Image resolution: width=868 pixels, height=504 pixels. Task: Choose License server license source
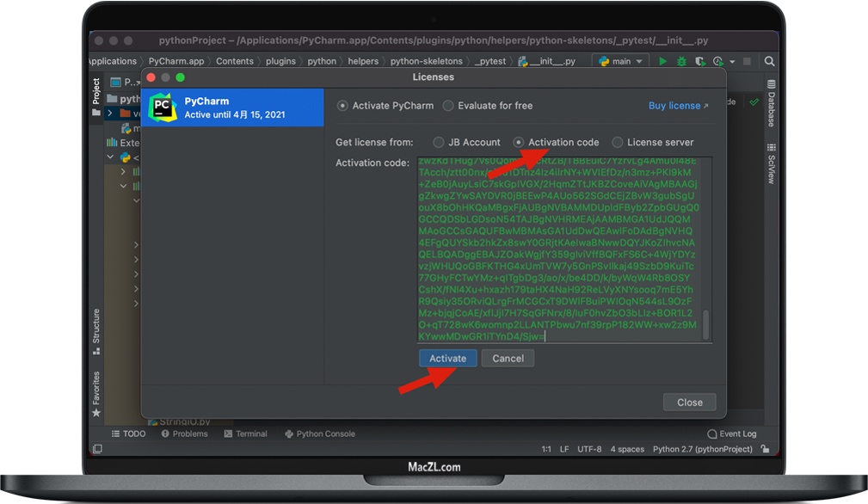pos(617,142)
